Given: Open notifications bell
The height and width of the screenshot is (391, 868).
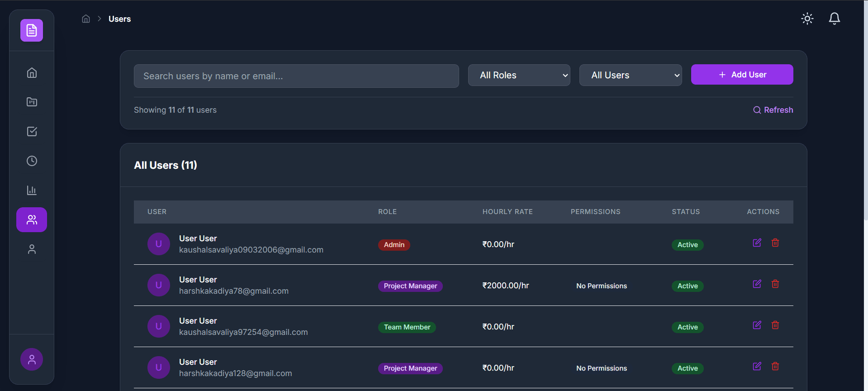Looking at the screenshot, I should [835, 19].
